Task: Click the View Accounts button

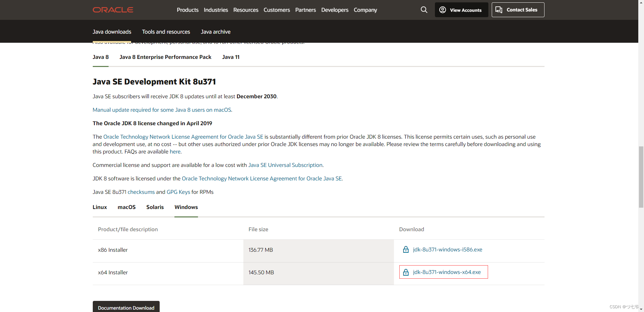Action: coord(461,10)
